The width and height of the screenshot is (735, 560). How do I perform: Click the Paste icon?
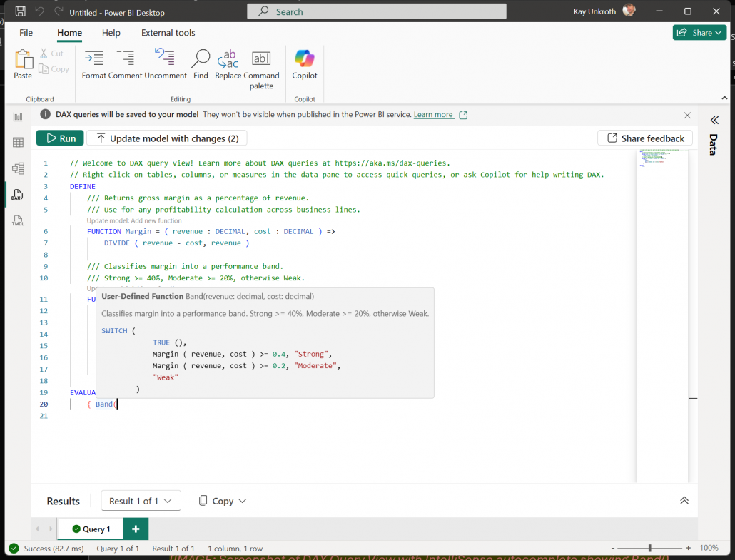23,59
